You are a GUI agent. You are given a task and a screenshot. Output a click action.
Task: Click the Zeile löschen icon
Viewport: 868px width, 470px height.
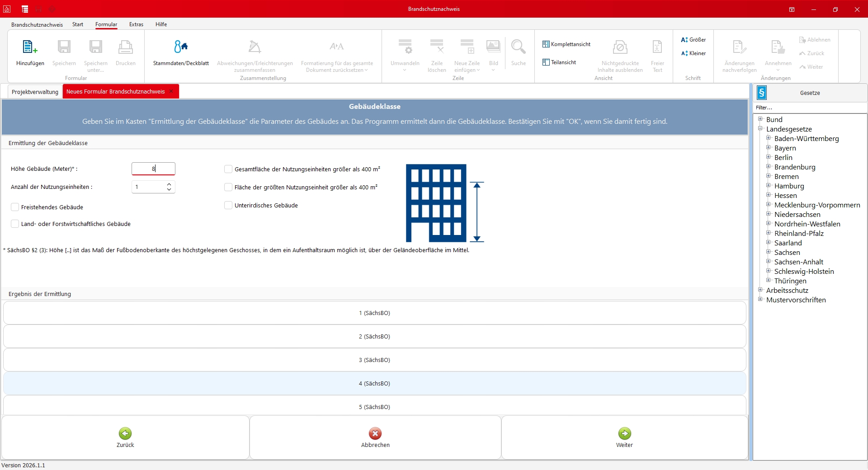coord(437,47)
